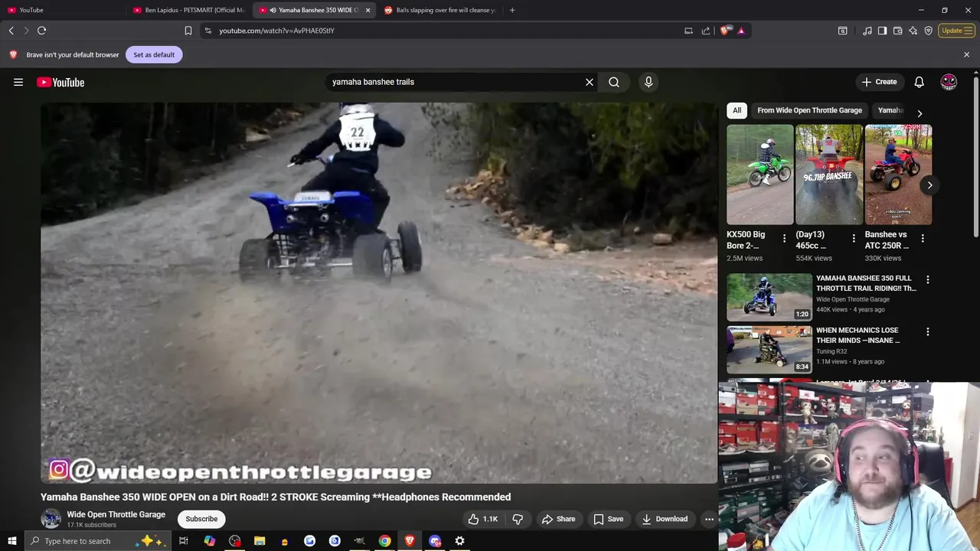Image resolution: width=980 pixels, height=551 pixels.
Task: Open options for YAMAHA BANSHEE 350 FULL THROTTLE video
Action: (928, 280)
